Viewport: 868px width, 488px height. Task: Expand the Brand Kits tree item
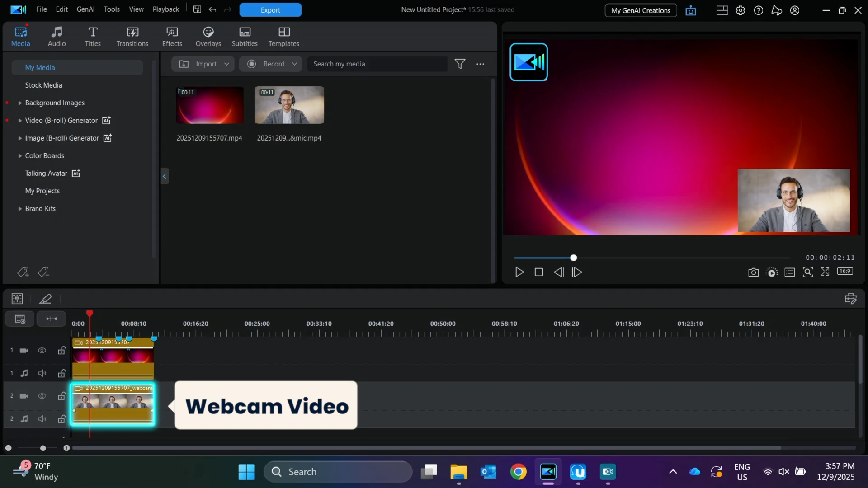coord(20,209)
